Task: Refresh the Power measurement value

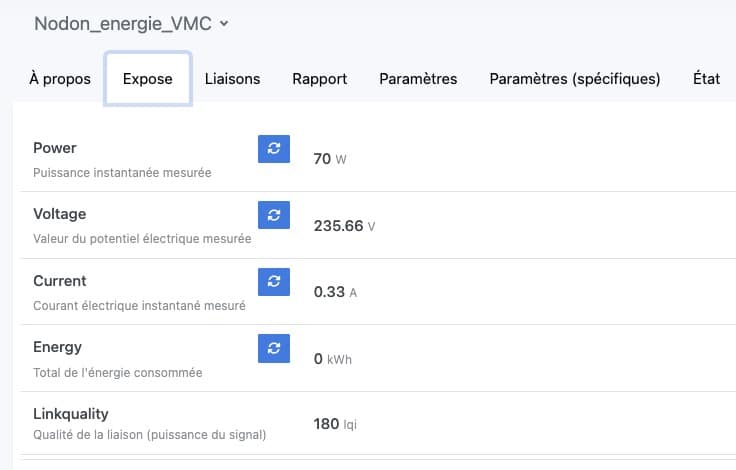Action: pos(274,149)
